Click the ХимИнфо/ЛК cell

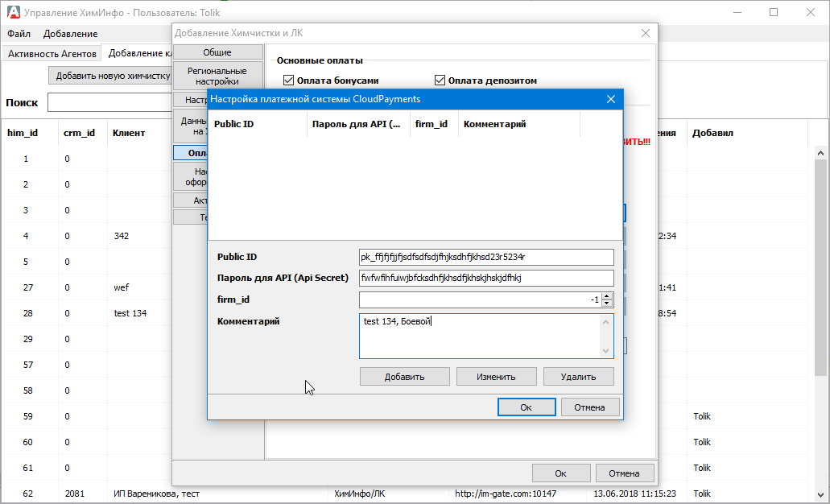[x=359, y=494]
